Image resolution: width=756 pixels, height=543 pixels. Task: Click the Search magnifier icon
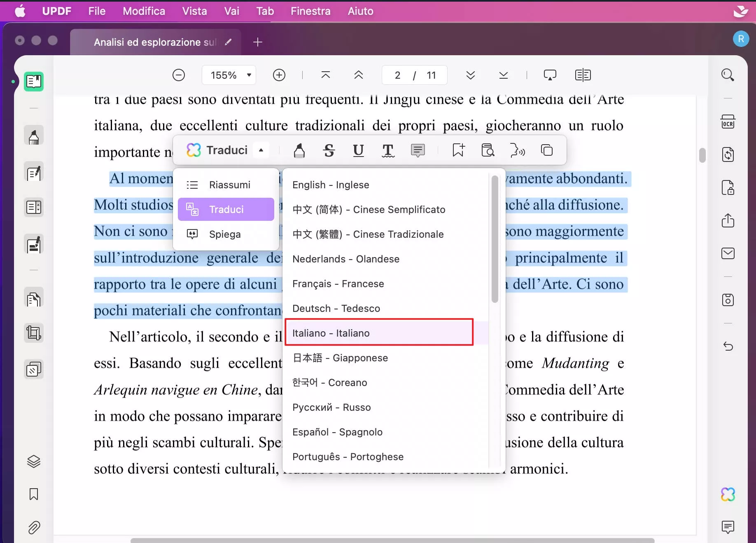(x=728, y=75)
